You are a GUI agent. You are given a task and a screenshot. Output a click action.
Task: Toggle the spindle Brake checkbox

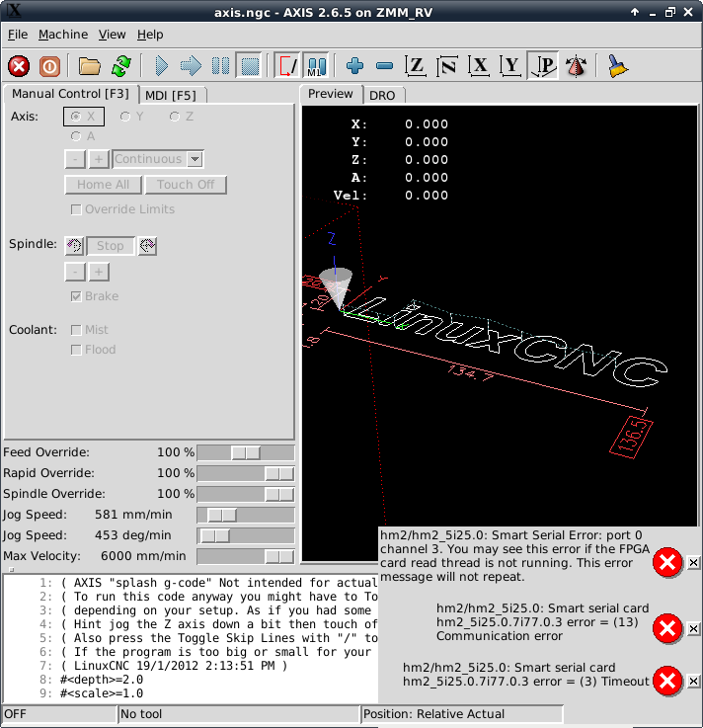[x=95, y=296]
